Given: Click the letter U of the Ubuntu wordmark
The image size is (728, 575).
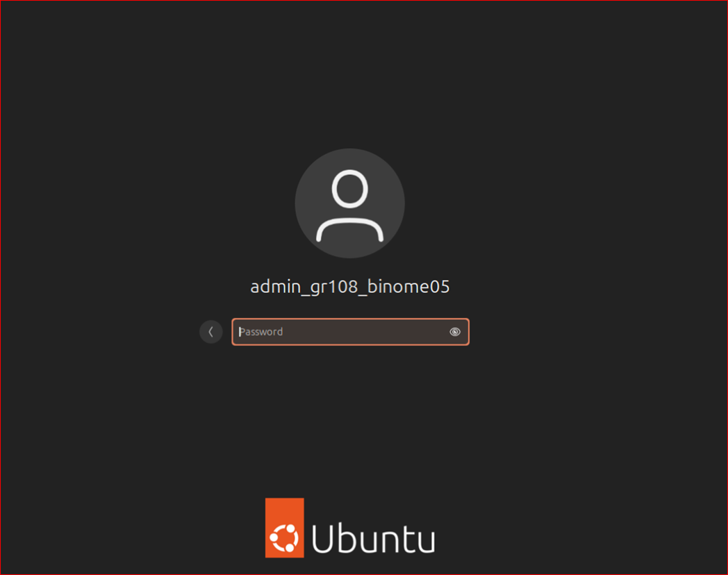Looking at the screenshot, I should pos(322,538).
